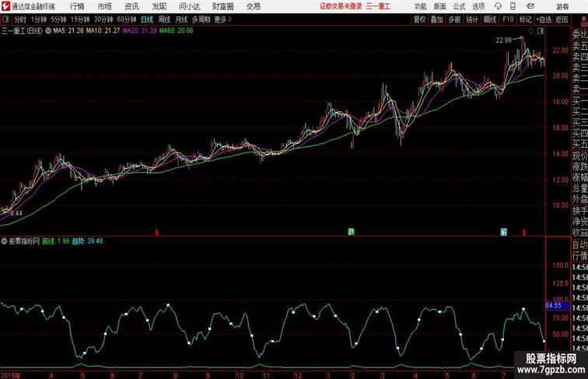Click the 返回 back button
The image size is (588, 379).
pos(562,19)
